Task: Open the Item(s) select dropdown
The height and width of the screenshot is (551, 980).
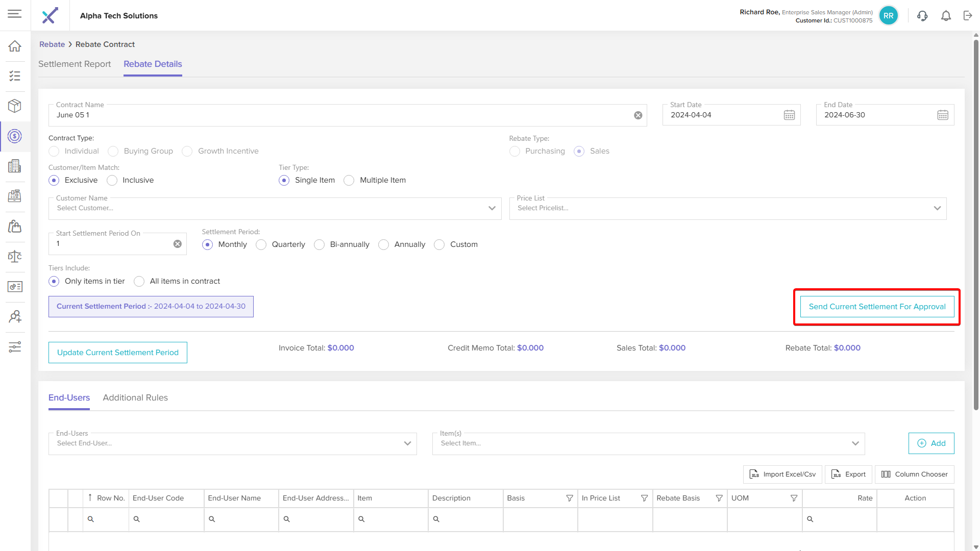Action: pos(855,443)
